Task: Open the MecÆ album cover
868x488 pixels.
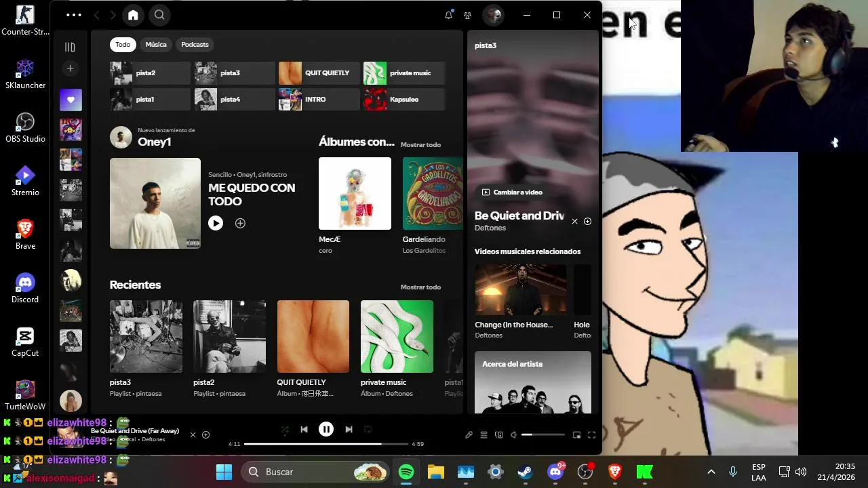Action: pyautogui.click(x=355, y=194)
